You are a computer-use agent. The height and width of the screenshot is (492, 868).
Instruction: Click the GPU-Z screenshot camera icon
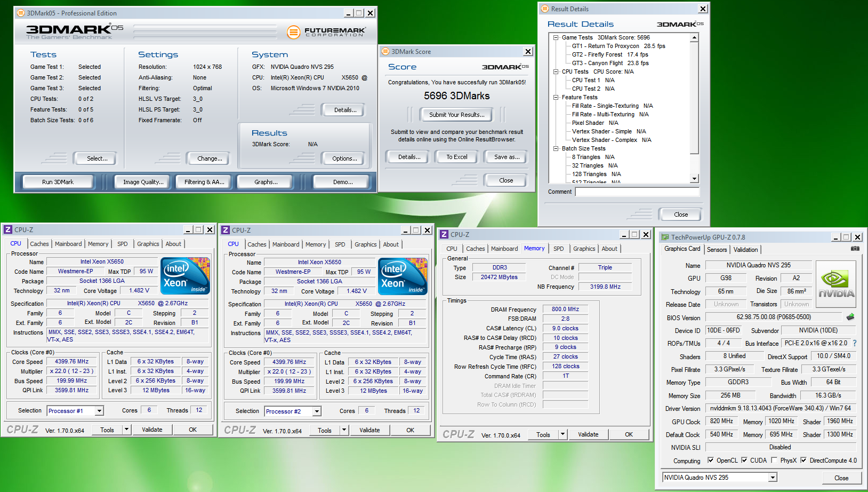pyautogui.click(x=855, y=249)
